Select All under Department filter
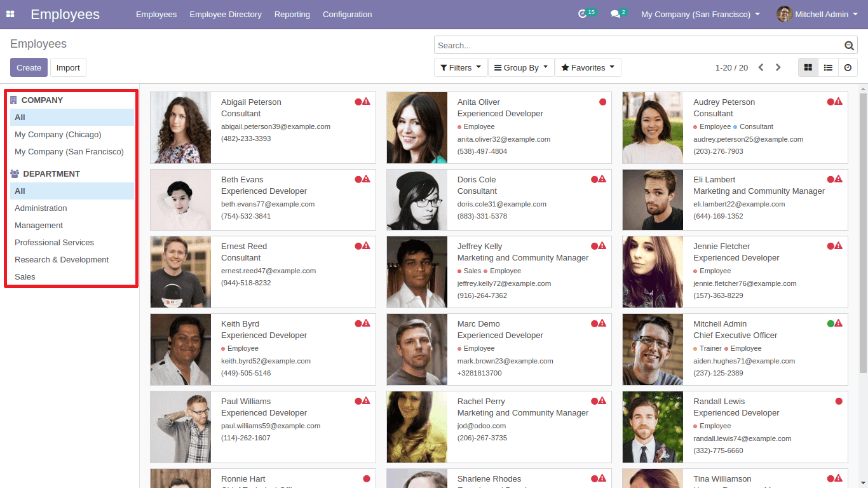Screen dimensions: 868x488 (x=72, y=191)
